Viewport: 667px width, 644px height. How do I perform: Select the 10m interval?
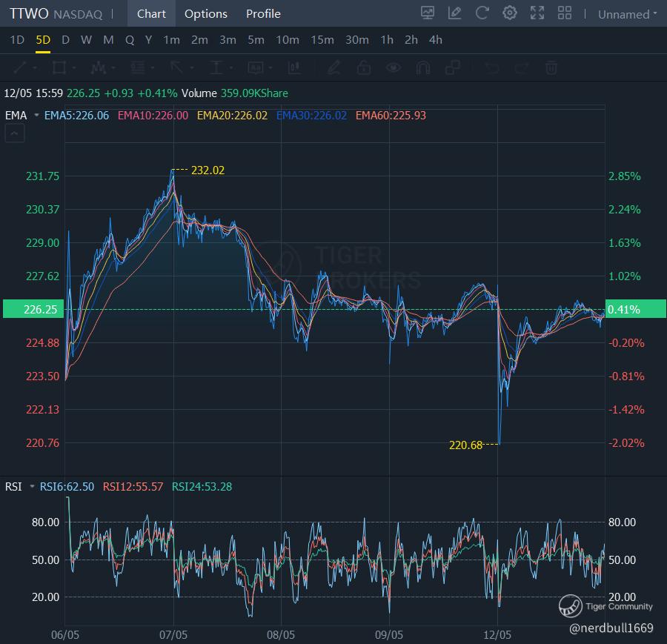[x=288, y=40]
